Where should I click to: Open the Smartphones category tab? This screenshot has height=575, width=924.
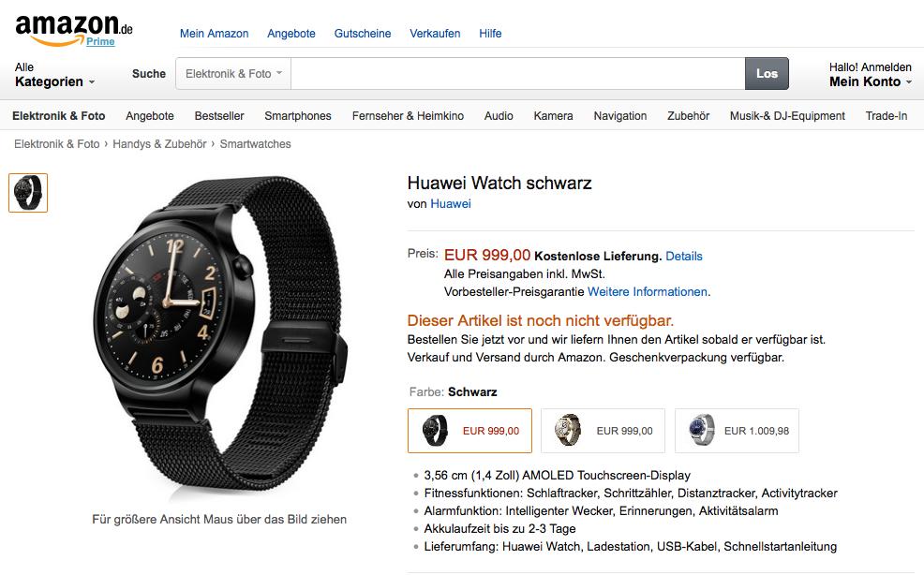(298, 116)
